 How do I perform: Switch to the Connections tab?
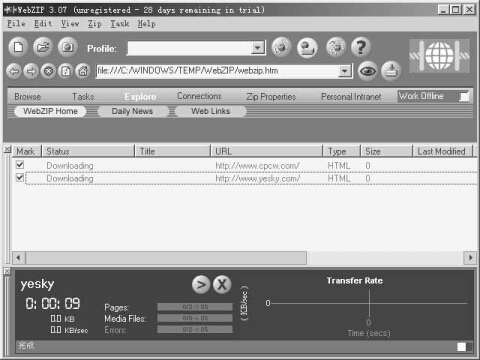click(199, 96)
